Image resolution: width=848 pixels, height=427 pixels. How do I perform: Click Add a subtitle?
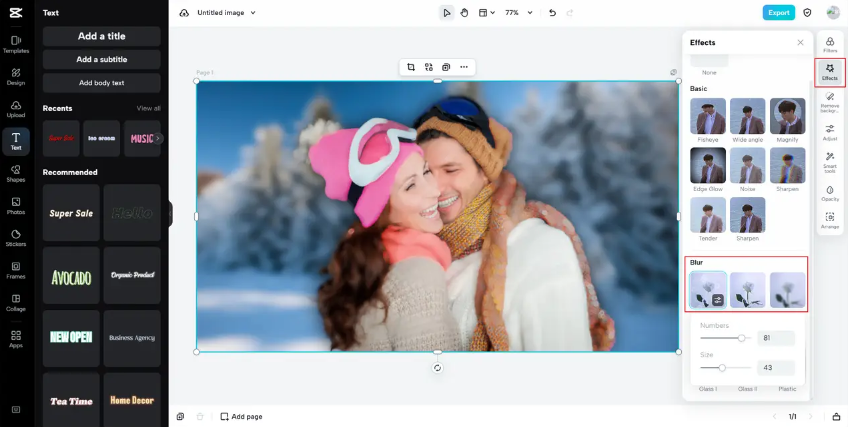click(102, 59)
